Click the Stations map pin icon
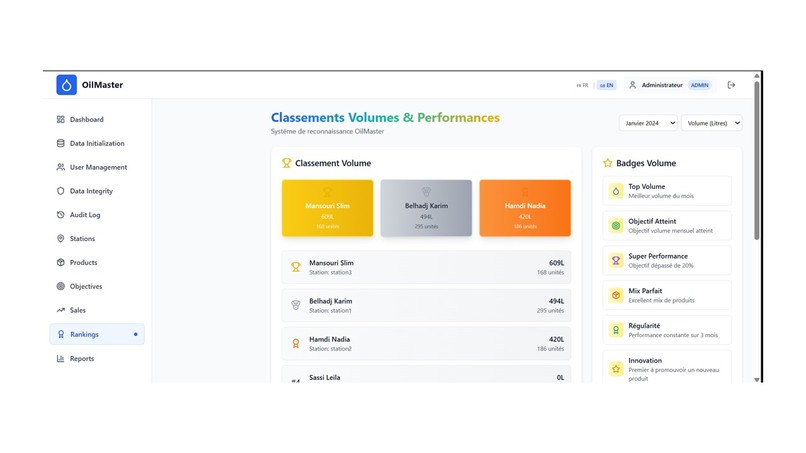Screen dimensions: 806x453 click(61, 239)
